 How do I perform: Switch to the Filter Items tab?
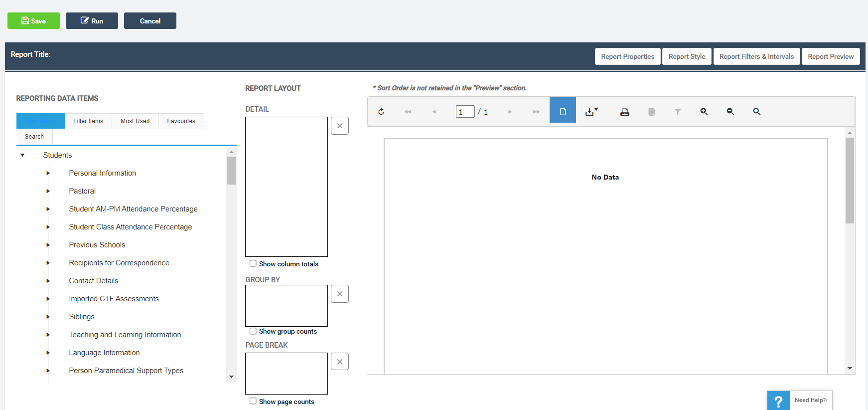(88, 121)
